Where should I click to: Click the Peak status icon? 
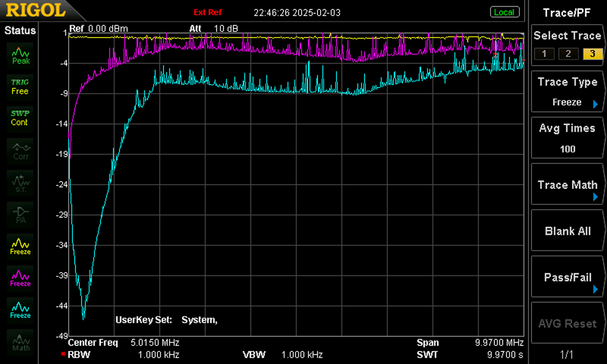click(20, 56)
